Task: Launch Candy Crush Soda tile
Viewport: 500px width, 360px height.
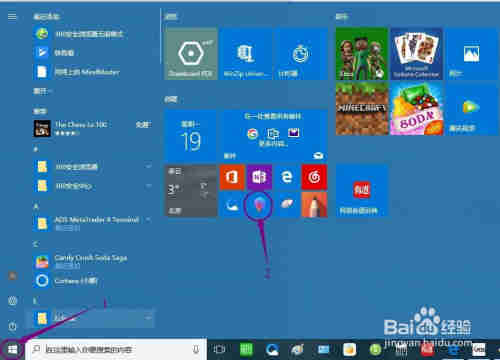Action: click(x=417, y=109)
